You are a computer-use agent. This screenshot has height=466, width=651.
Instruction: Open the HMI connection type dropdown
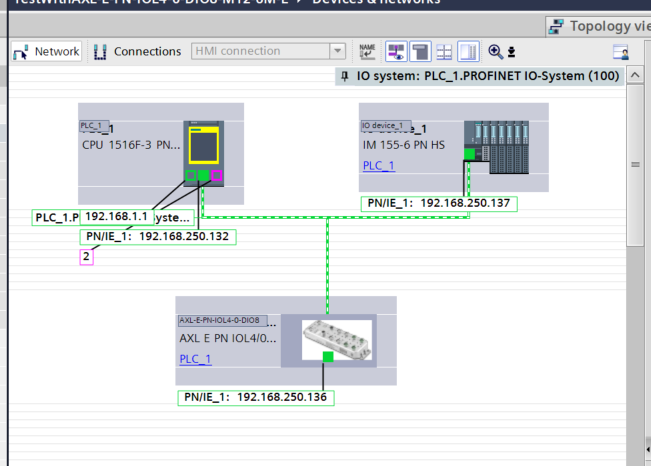pyautogui.click(x=337, y=51)
